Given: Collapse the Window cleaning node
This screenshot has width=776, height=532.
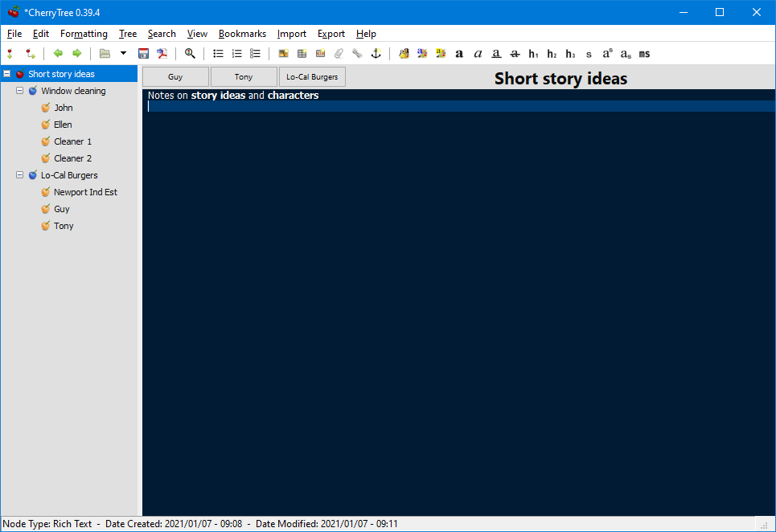Looking at the screenshot, I should (20, 91).
